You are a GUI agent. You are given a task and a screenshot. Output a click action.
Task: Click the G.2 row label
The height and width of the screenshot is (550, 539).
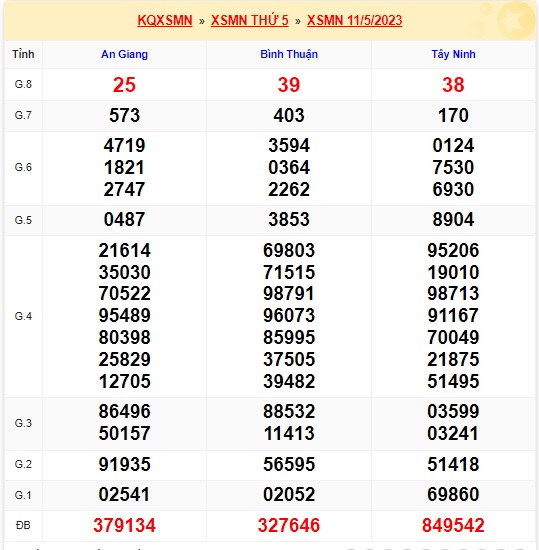click(23, 464)
